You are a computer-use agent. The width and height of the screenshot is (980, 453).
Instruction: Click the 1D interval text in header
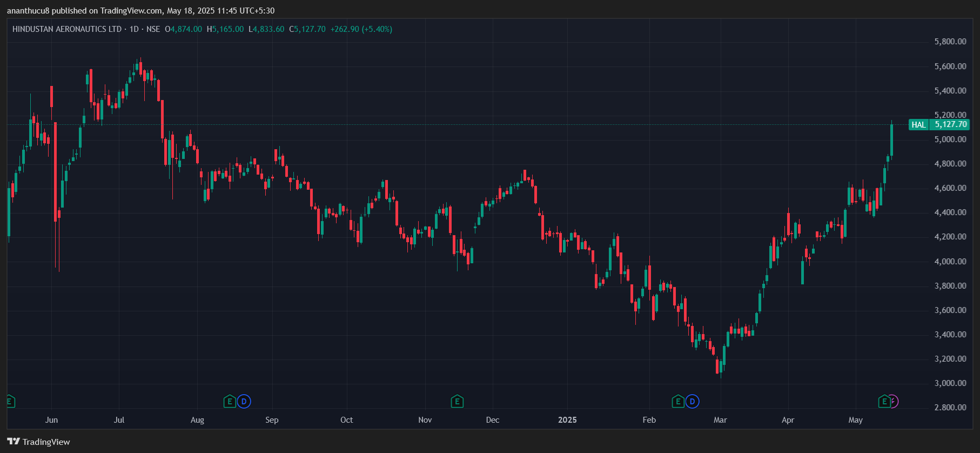(x=134, y=29)
